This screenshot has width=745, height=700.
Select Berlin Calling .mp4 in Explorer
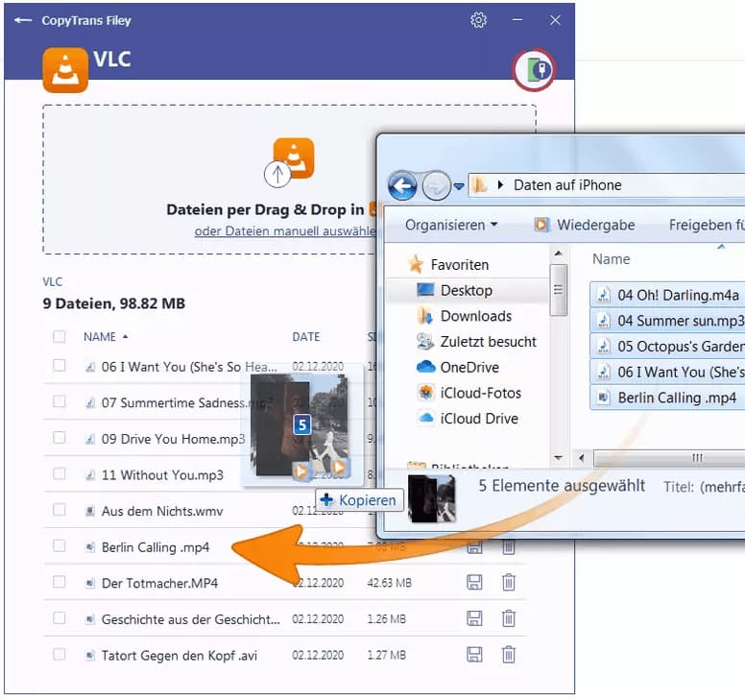(667, 398)
